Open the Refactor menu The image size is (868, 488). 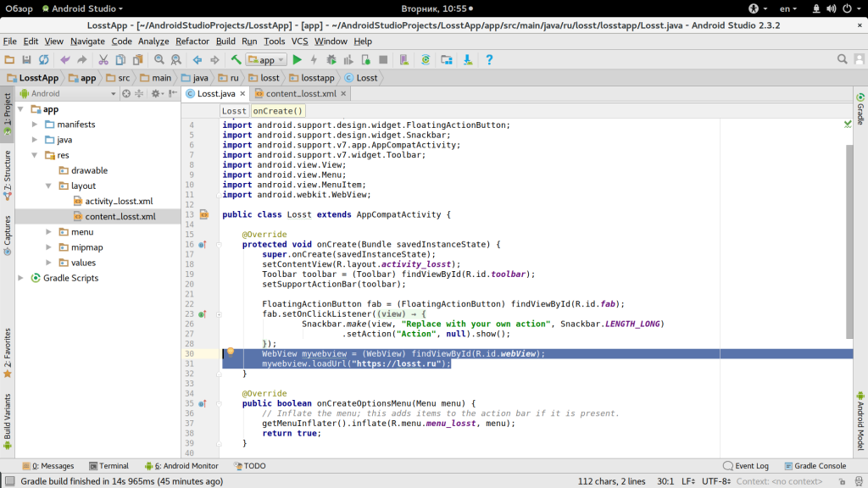tap(192, 41)
